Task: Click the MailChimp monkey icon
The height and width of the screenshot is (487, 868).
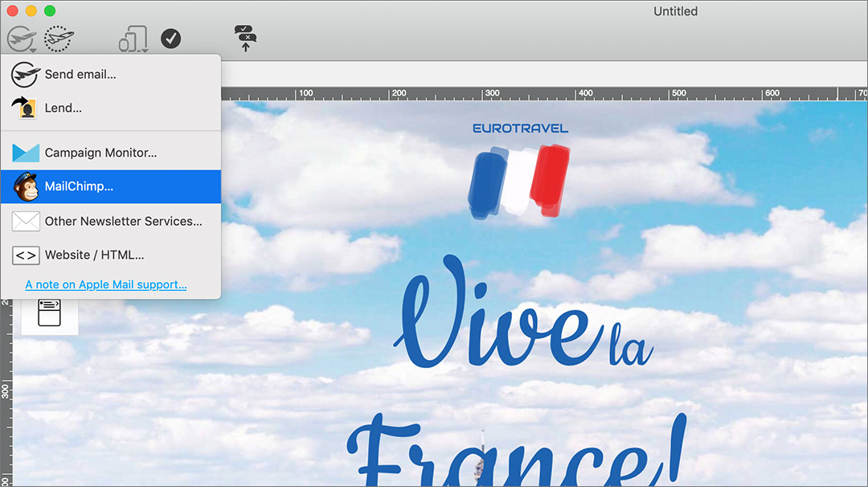Action: pos(26,186)
